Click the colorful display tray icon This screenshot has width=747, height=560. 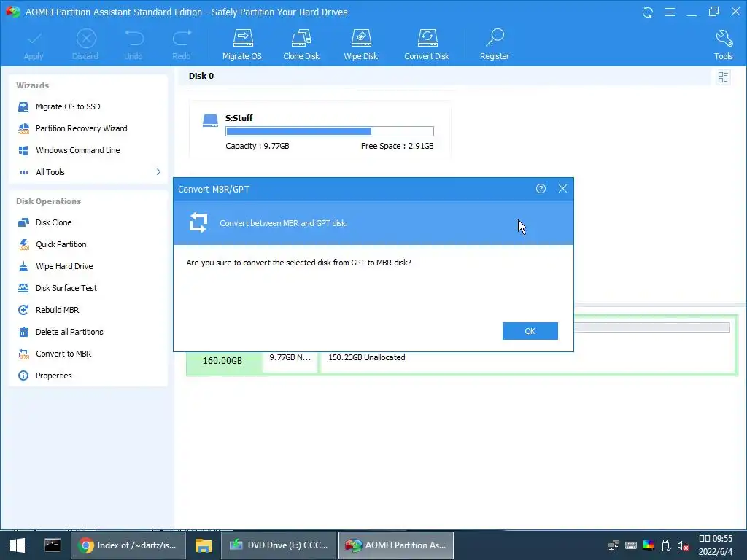[649, 545]
